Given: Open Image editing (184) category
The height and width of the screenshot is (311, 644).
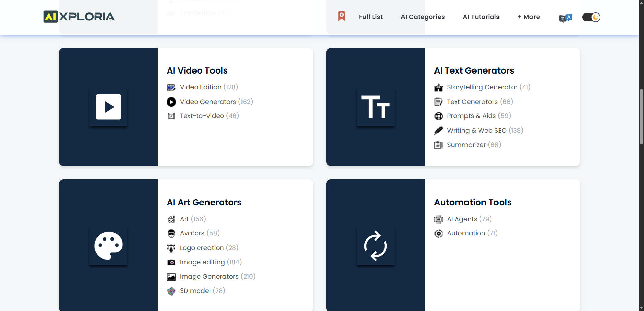Looking at the screenshot, I should click(211, 262).
